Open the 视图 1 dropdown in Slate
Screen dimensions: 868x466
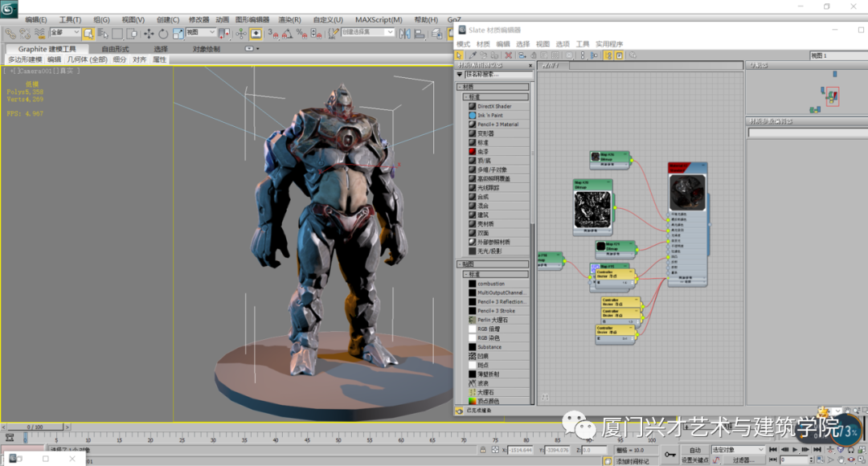[838, 55]
